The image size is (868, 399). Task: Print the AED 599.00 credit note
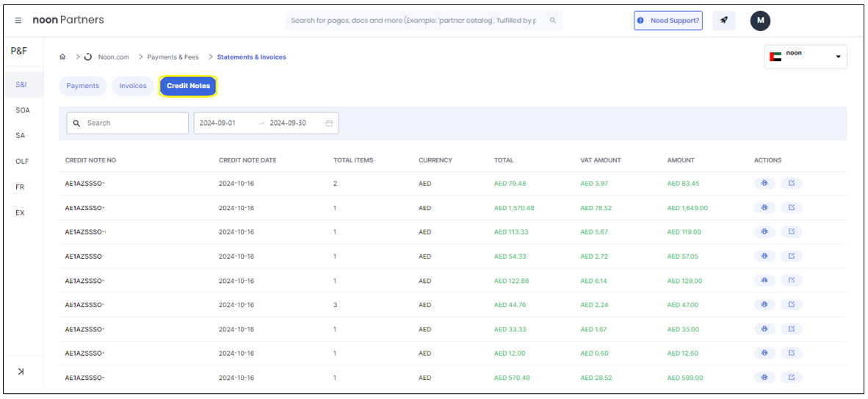764,378
